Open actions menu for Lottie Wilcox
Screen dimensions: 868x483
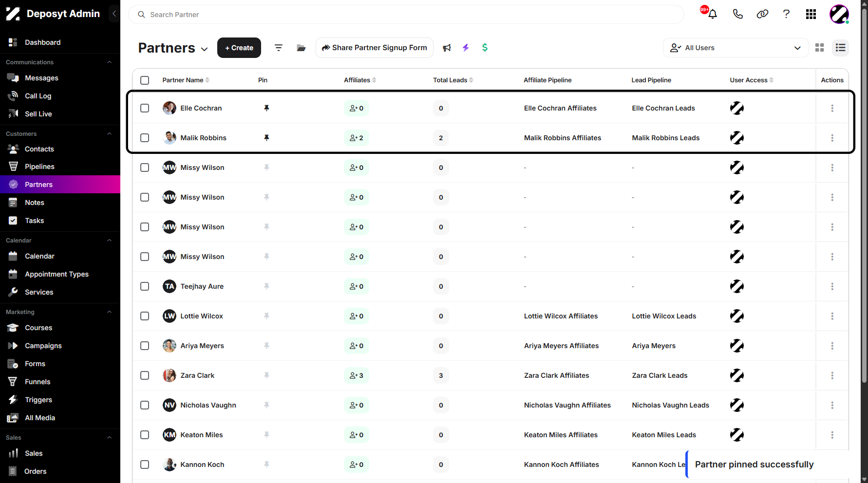pyautogui.click(x=832, y=316)
